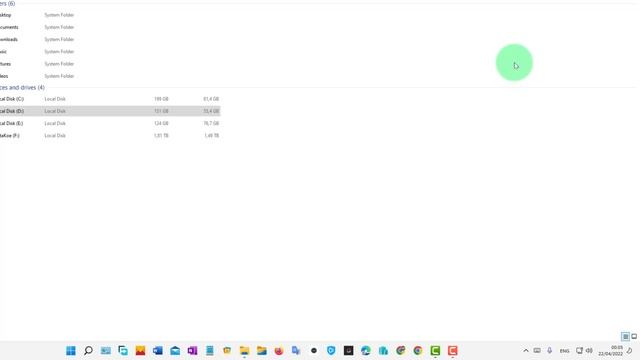Select the Downloads system folder row

[110, 40]
